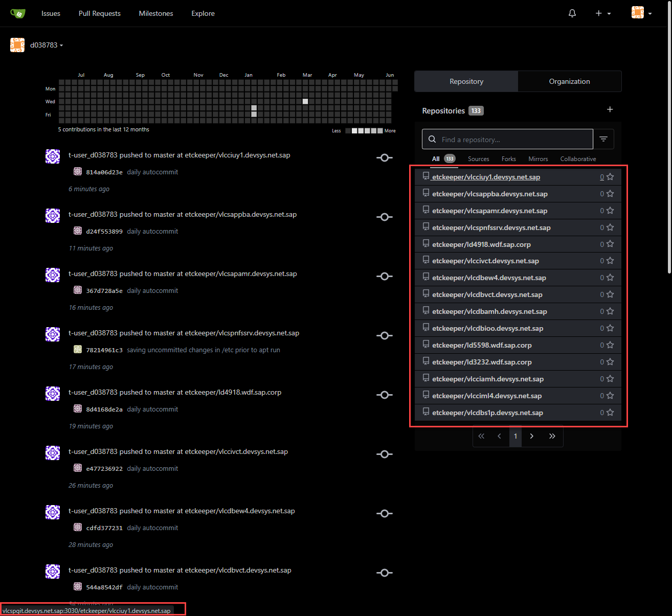672x616 pixels.
Task: Open etckeeper/vlcdbs1p.devsys.net.sap in repository list
Action: click(x=487, y=413)
